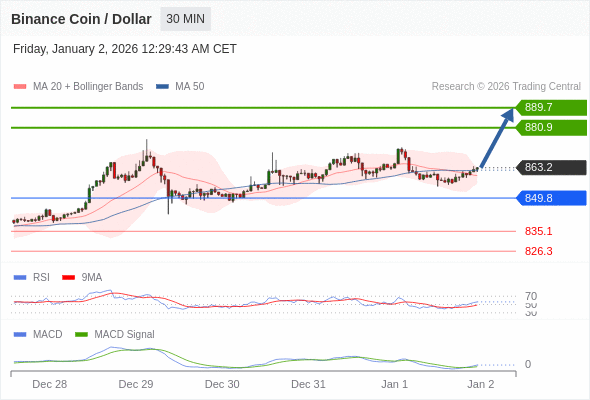Viewport: 590px width, 400px height.
Task: Click the Dec 30 date axis label
Action: [222, 384]
